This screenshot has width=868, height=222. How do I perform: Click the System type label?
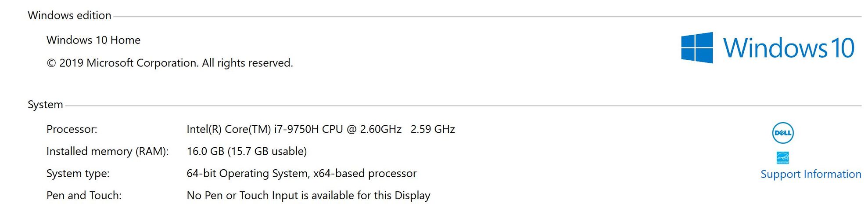78,173
